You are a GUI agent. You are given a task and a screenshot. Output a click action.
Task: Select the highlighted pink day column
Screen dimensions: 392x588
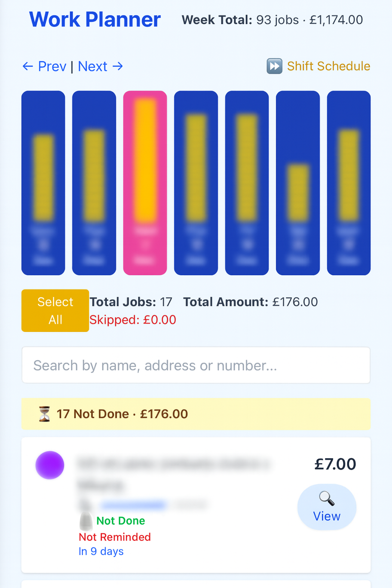coord(145,183)
